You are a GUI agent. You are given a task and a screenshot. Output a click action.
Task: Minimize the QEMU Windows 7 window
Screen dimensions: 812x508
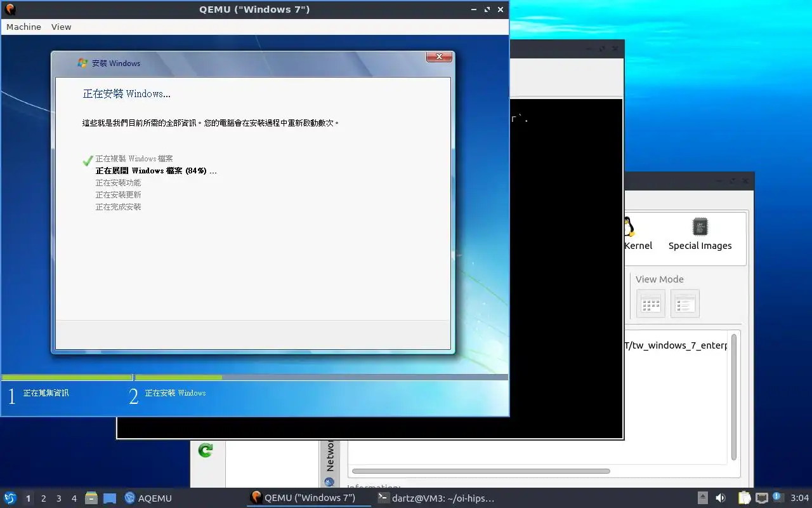(x=475, y=10)
